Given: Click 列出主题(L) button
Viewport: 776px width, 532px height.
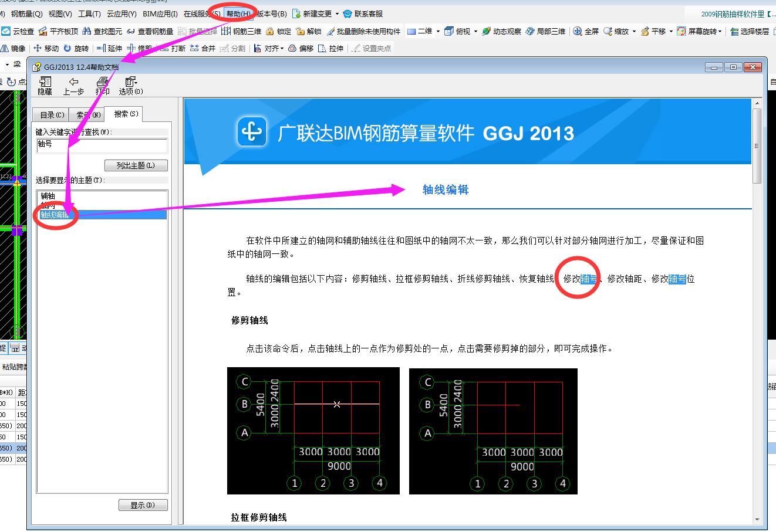Looking at the screenshot, I should click(136, 165).
